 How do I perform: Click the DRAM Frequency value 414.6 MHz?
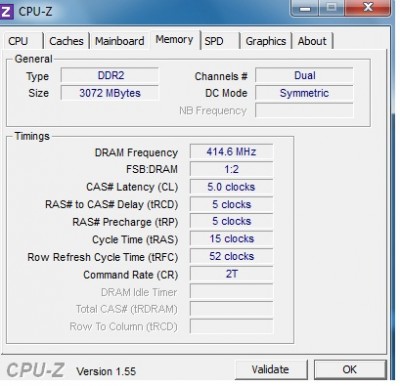tap(231, 152)
